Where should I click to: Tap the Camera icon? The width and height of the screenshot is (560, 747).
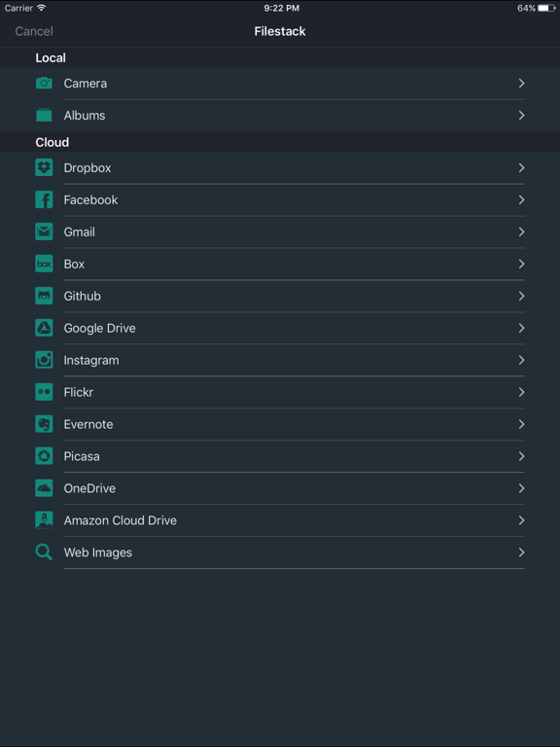pyautogui.click(x=44, y=83)
